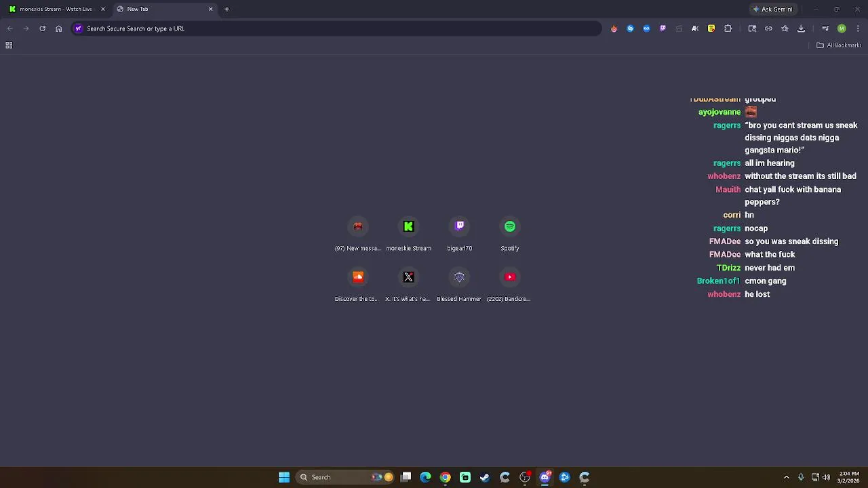The image size is (868, 488).
Task: Click chat message 'never had em'
Action: (x=770, y=268)
